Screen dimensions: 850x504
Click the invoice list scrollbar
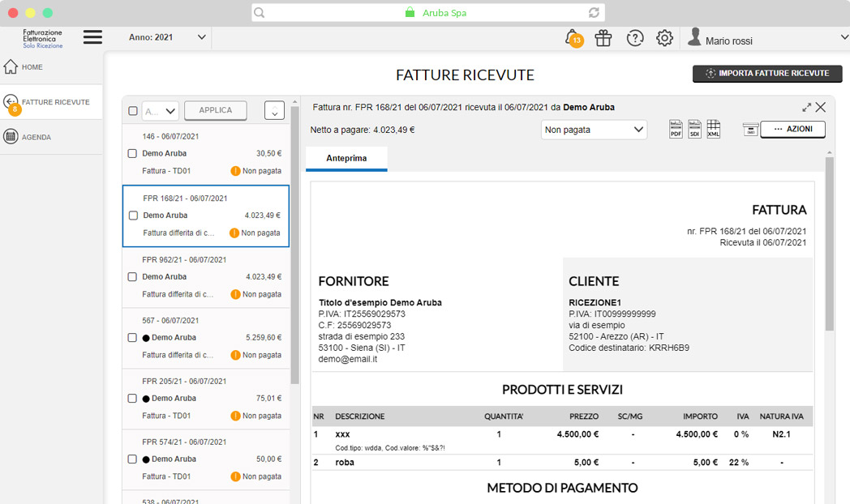(x=295, y=245)
